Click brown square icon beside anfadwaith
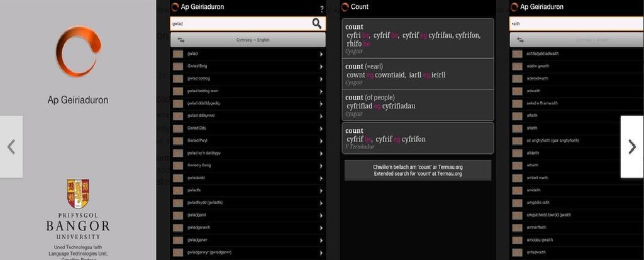Viewport: 644px width, 260px height. (x=518, y=252)
